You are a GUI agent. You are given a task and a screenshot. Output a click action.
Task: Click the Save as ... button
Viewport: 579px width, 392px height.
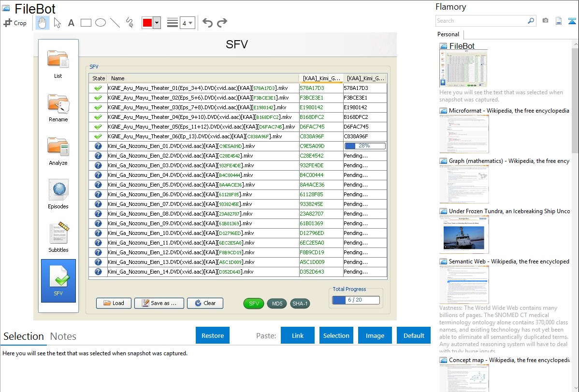[159, 304]
